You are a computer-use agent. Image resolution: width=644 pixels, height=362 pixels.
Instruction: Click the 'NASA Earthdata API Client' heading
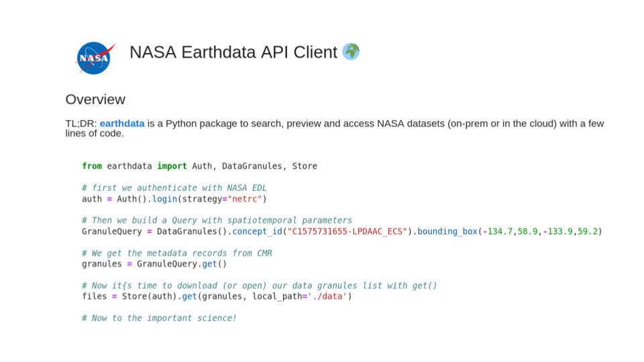pos(233,52)
